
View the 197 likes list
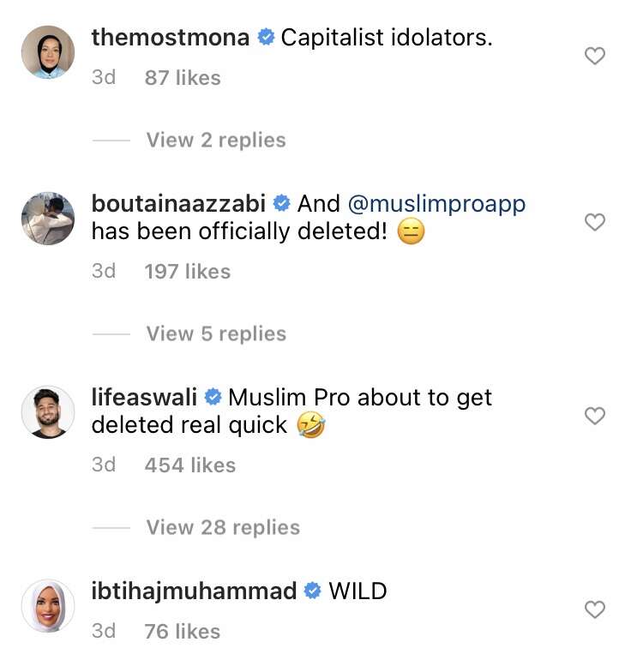coord(187,271)
